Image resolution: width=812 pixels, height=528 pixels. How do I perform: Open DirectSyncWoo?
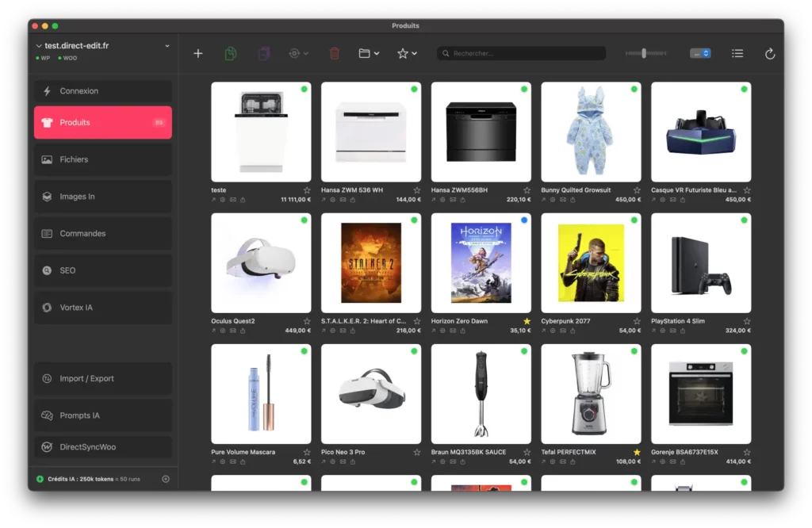[103, 446]
